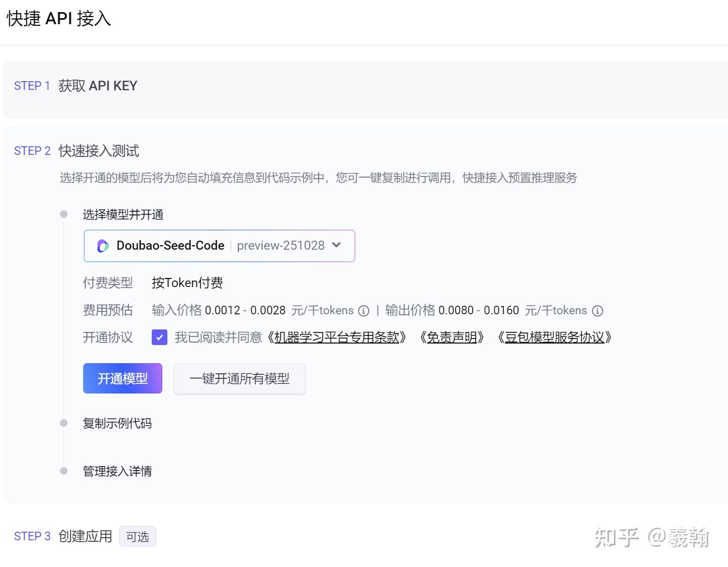Click the info icon beside 输出价格
Image resolution: width=728 pixels, height=567 pixels.
[x=597, y=311]
